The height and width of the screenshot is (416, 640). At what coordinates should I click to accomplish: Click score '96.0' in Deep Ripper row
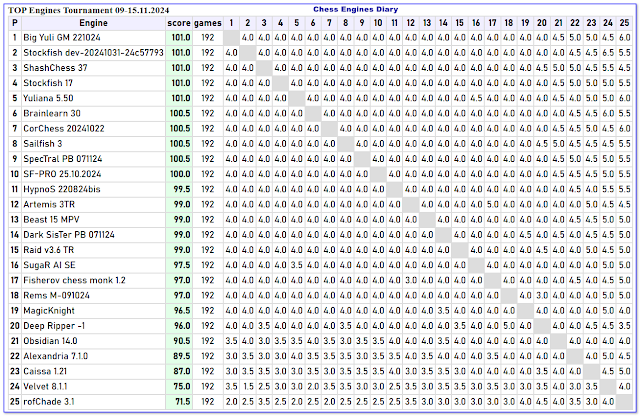click(182, 326)
